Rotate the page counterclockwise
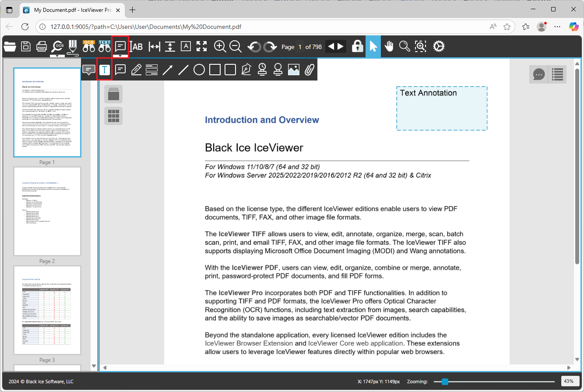Image resolution: width=584 pixels, height=392 pixels. (x=254, y=46)
